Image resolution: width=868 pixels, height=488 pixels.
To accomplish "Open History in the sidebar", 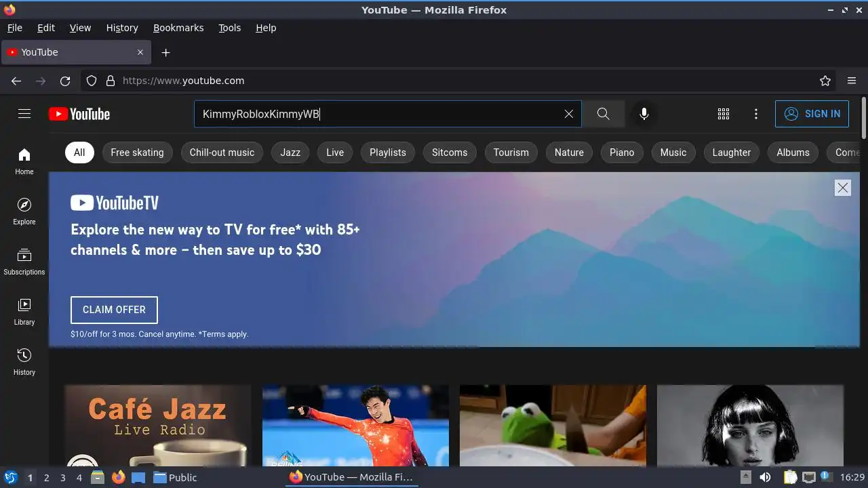I will tap(24, 362).
